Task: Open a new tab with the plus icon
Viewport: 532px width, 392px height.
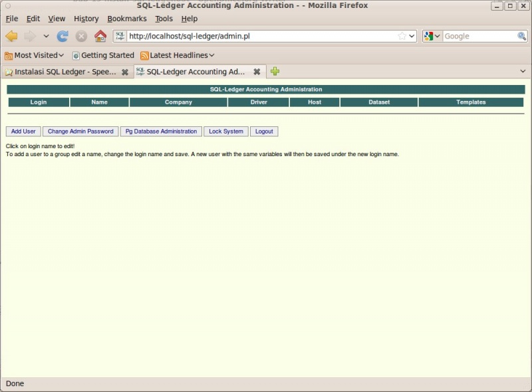Action: (276, 71)
